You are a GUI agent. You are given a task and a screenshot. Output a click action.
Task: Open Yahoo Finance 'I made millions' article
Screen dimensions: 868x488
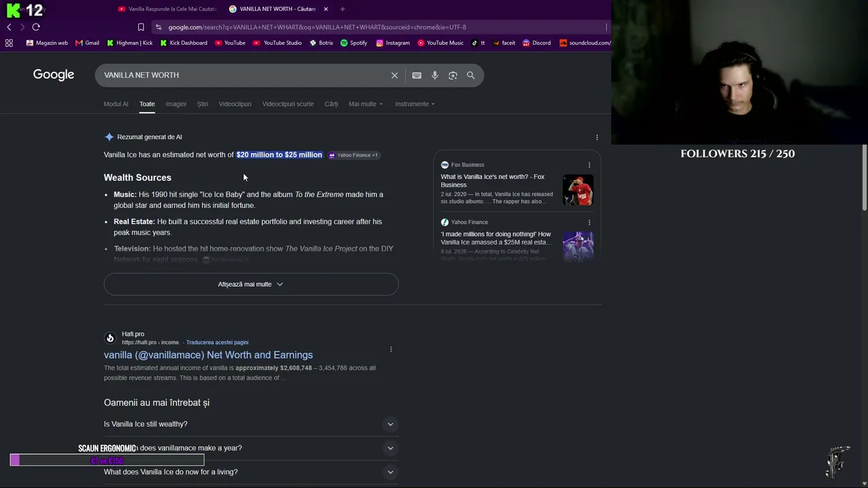pos(496,238)
